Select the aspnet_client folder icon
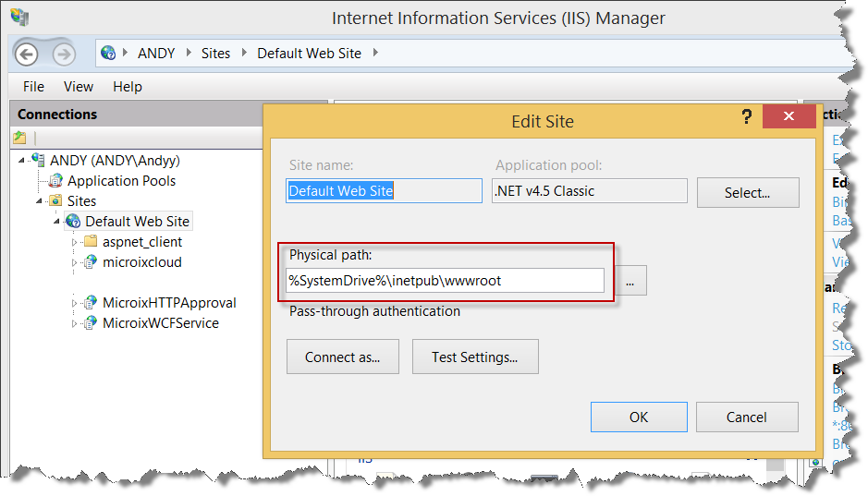This screenshot has height=496, width=868. tap(91, 242)
